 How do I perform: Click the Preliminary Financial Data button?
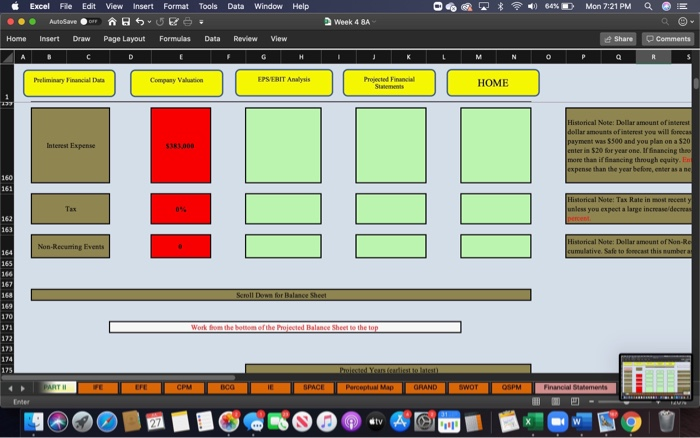pyautogui.click(x=69, y=83)
